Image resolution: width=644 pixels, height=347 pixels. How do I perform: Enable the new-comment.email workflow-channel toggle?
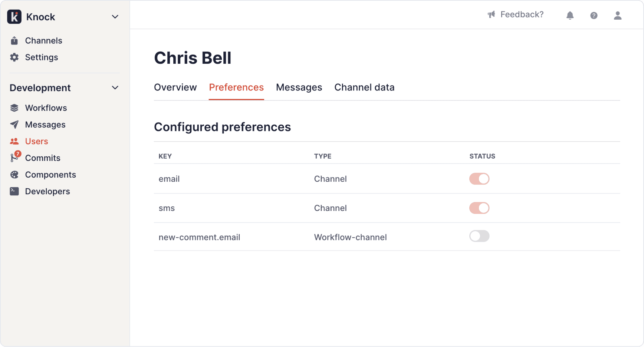coord(479,236)
